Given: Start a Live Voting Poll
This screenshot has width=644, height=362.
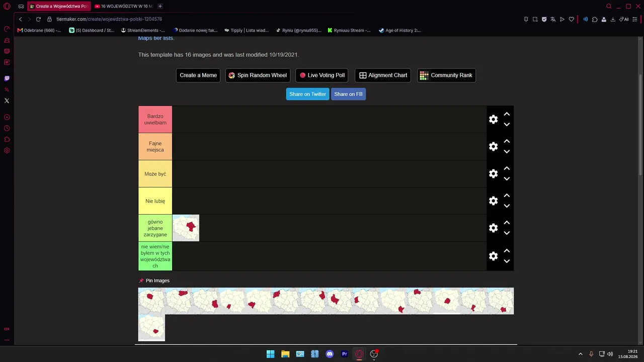Looking at the screenshot, I should click(322, 75).
